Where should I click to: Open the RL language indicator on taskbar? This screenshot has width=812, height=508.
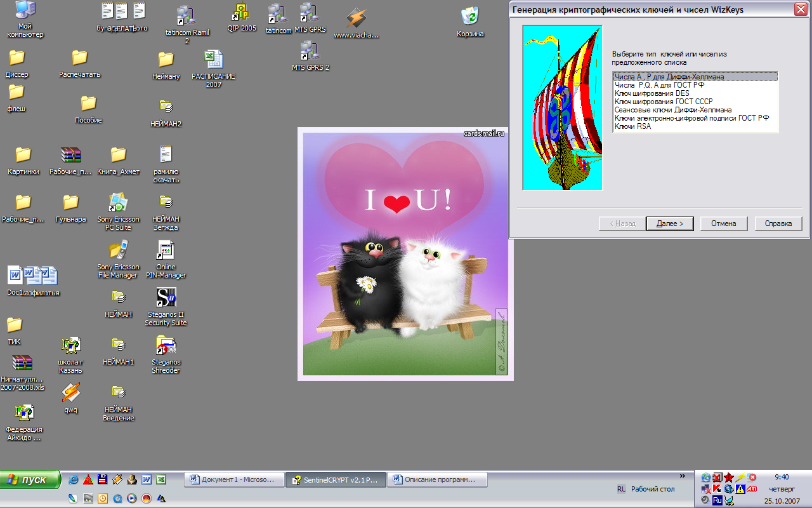pyautogui.click(x=621, y=489)
